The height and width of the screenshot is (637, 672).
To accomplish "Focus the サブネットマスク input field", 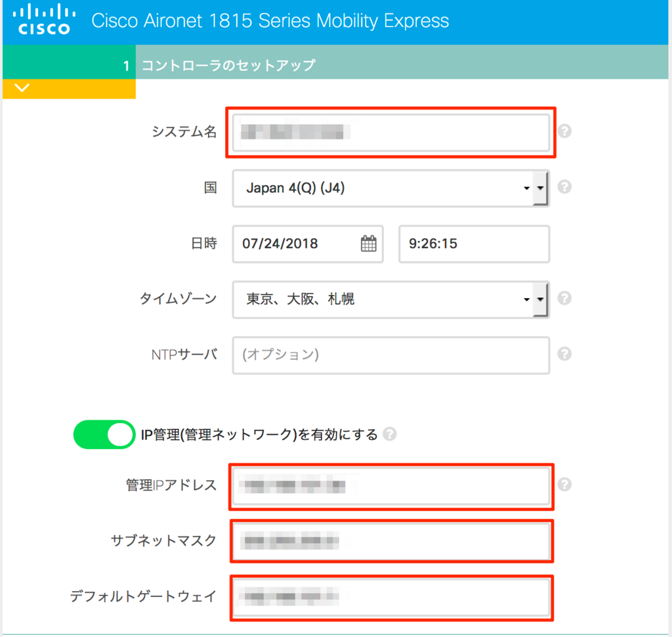I will pos(391,541).
